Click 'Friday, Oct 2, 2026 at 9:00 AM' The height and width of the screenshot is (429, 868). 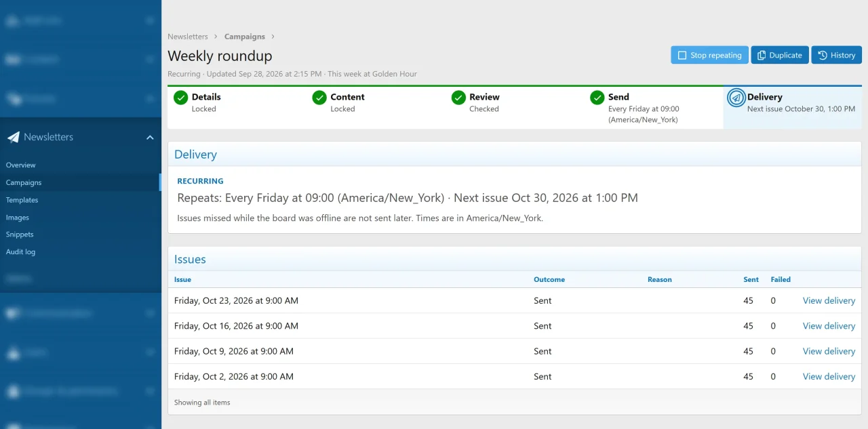point(234,377)
